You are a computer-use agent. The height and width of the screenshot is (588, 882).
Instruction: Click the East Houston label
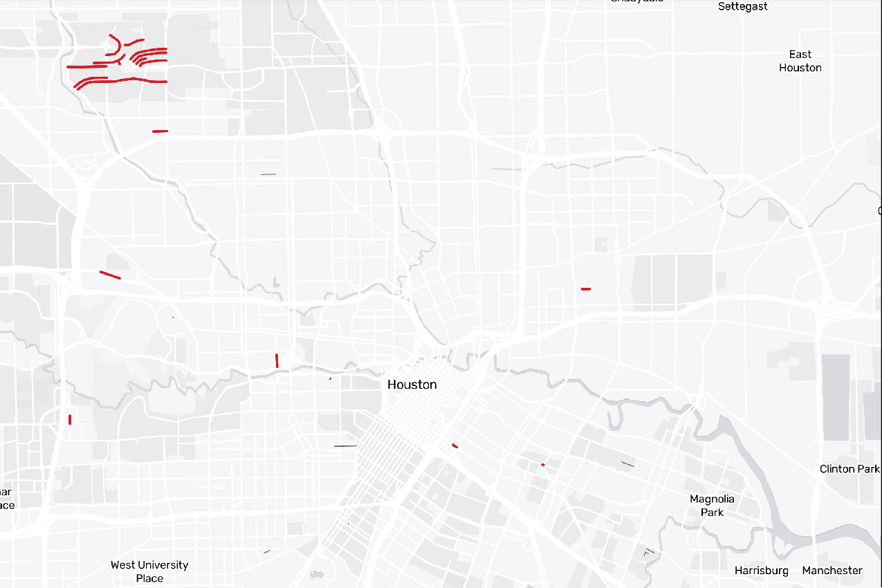point(800,61)
